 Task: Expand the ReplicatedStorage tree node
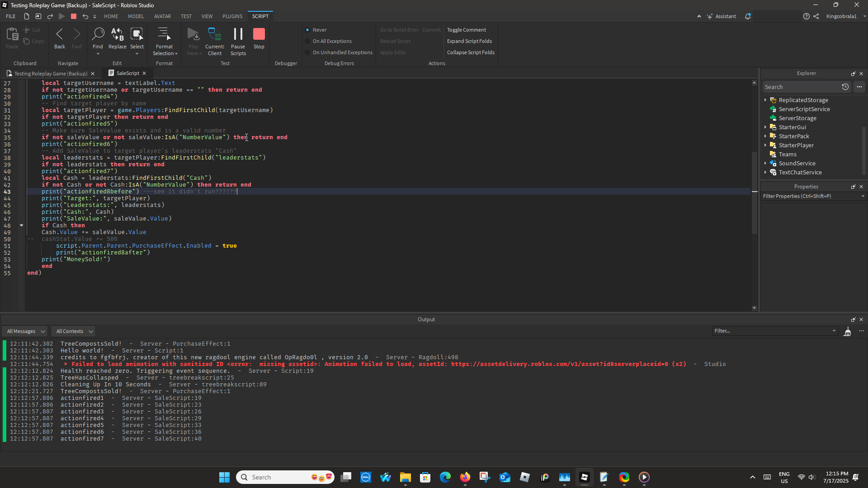(x=765, y=100)
